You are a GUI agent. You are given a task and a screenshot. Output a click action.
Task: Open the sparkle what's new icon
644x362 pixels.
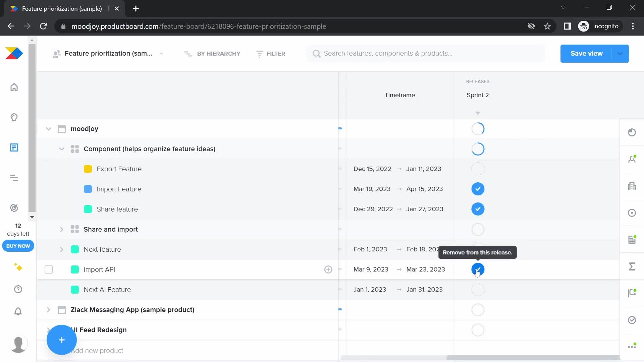click(x=18, y=267)
